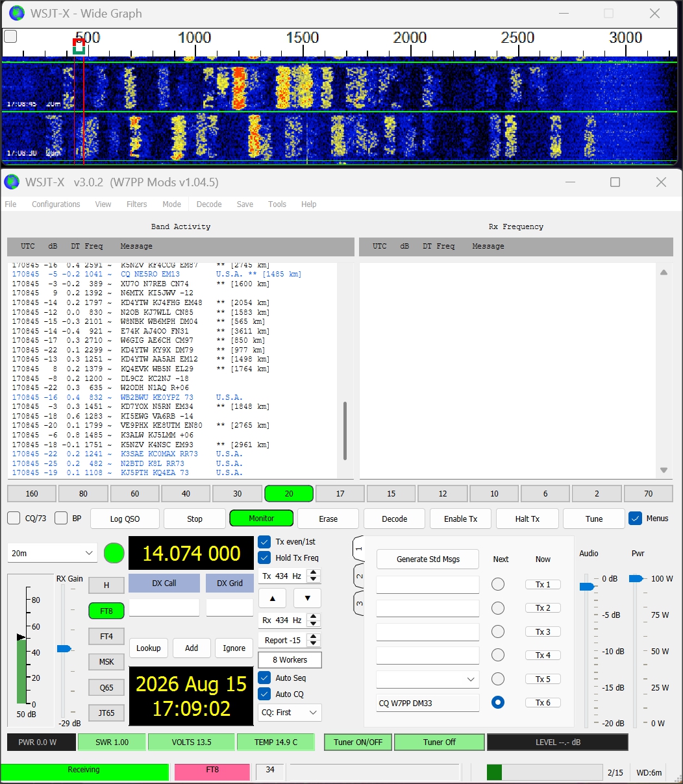Select the Next radio button for Tx 1

[x=498, y=585]
